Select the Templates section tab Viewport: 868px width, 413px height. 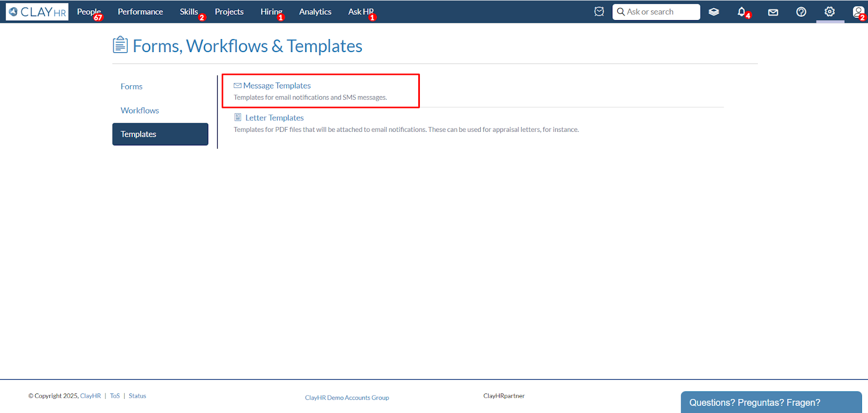tap(160, 134)
